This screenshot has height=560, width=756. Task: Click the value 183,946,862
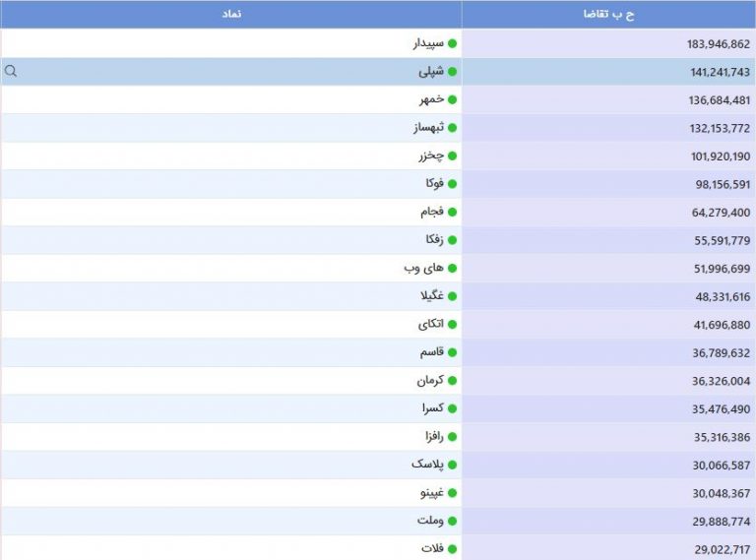(719, 44)
